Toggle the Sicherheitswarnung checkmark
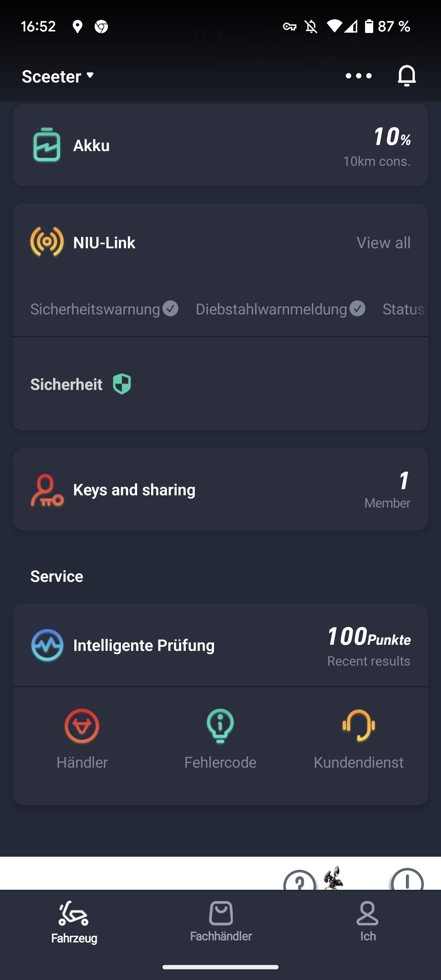 [170, 309]
